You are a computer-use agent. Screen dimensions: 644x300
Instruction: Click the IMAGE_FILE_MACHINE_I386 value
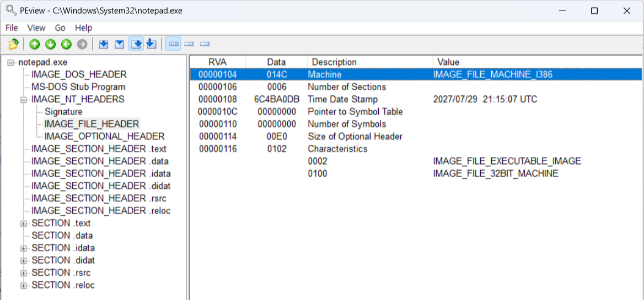(493, 75)
